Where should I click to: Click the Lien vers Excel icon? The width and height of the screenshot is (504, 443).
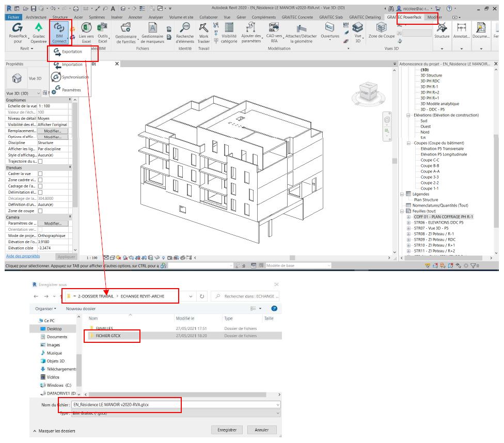click(x=86, y=33)
